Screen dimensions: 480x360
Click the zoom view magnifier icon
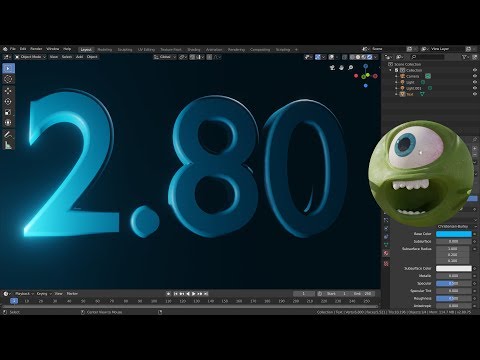(351, 68)
